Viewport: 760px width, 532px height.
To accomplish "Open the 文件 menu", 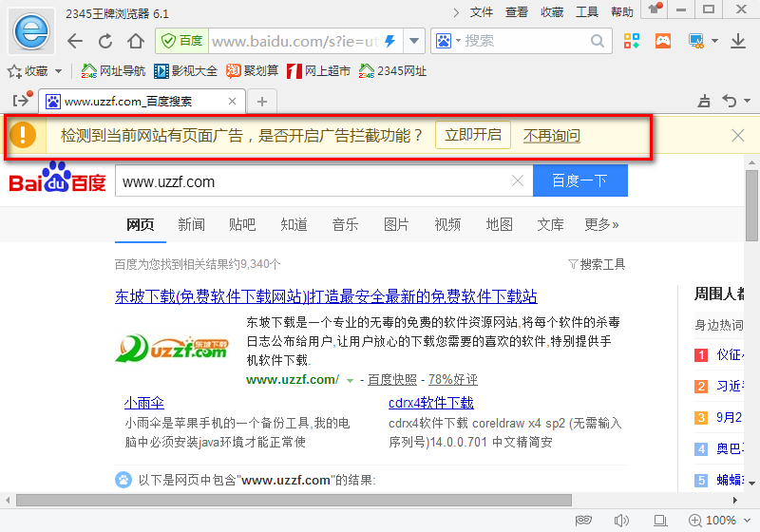I will [482, 12].
